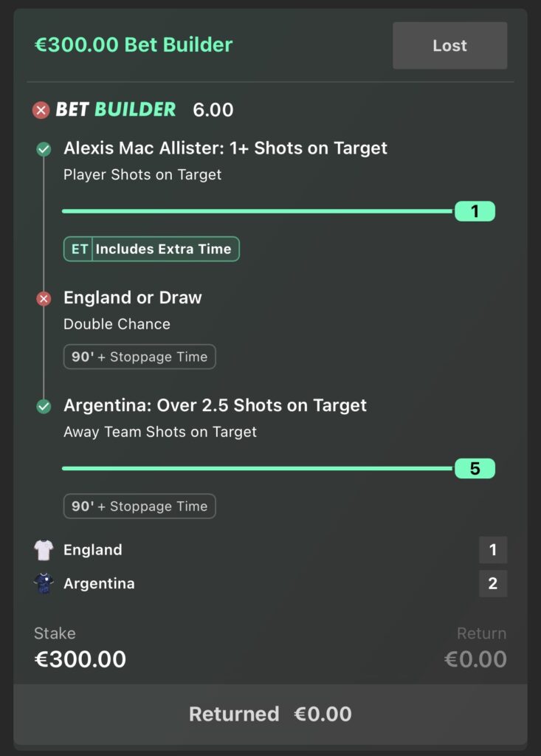Click the England white shirt icon
The height and width of the screenshot is (756, 541).
44,550
